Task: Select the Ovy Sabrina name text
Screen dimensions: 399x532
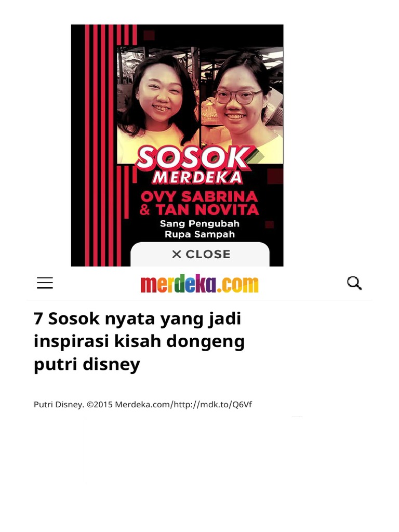Action: [x=199, y=196]
